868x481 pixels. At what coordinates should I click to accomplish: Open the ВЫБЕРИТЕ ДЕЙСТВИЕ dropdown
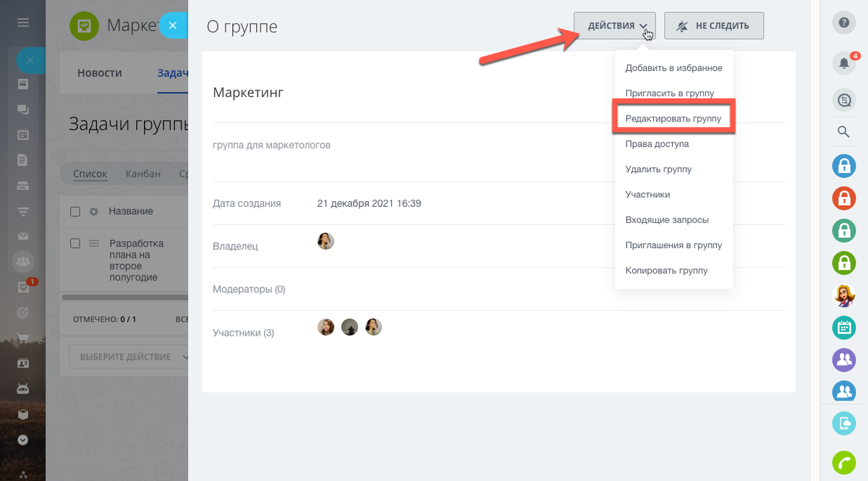(129, 357)
